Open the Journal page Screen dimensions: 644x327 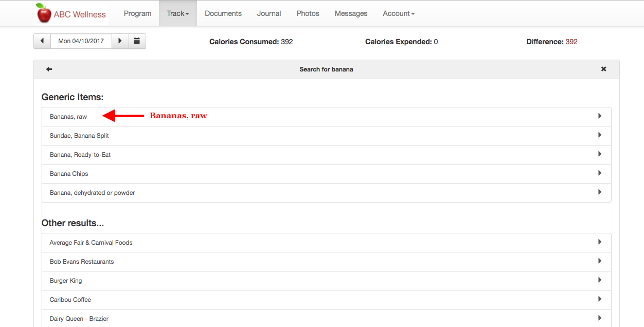(269, 13)
